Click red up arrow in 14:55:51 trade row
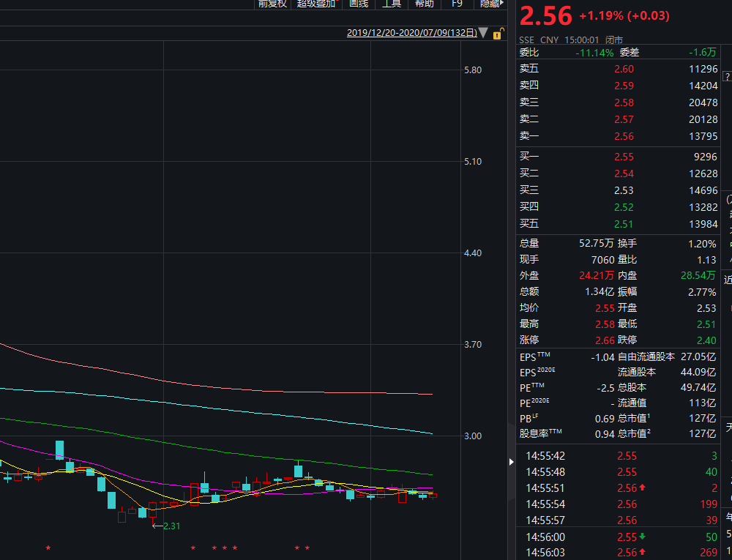Viewport: 732px width, 560px height. pos(642,488)
